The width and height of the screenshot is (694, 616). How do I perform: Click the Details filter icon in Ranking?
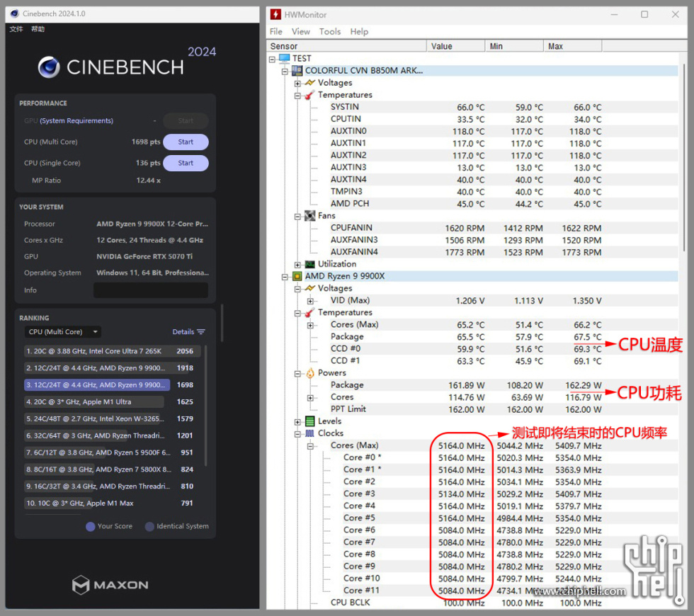click(x=201, y=332)
